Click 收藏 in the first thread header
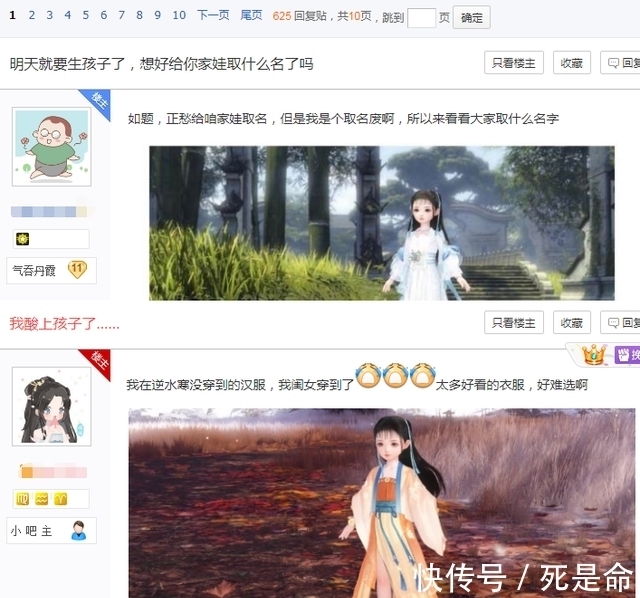This screenshot has width=640, height=598. (x=571, y=63)
